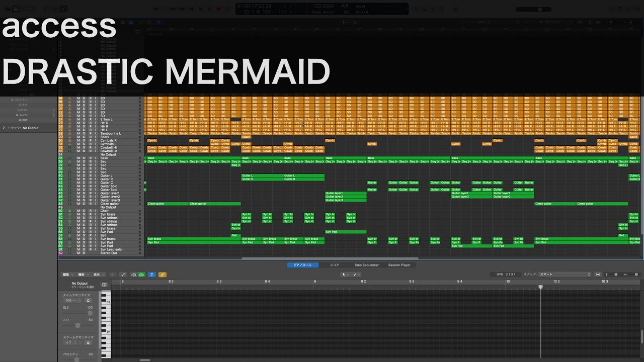
Task: Click the Syn Lead solo track icon
Action: (x=69, y=249)
